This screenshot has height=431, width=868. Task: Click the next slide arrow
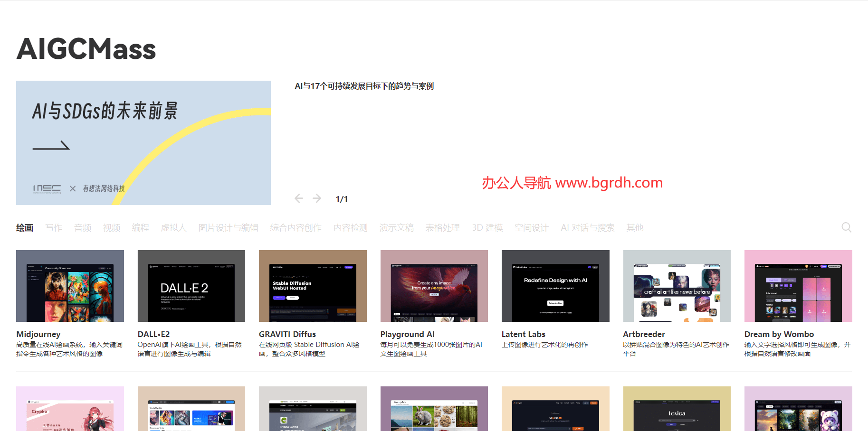317,198
